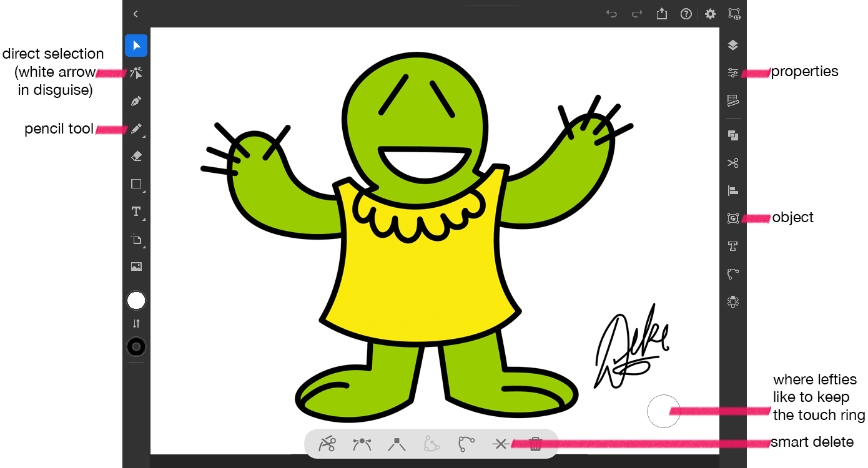868x468 pixels.
Task: Undo the last action
Action: coord(611,14)
